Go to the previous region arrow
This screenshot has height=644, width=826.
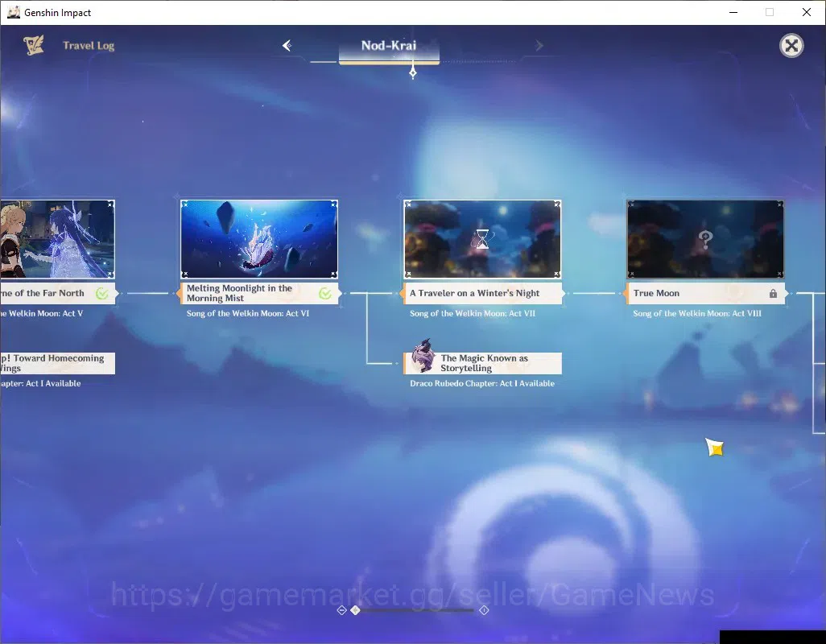pyautogui.click(x=287, y=46)
